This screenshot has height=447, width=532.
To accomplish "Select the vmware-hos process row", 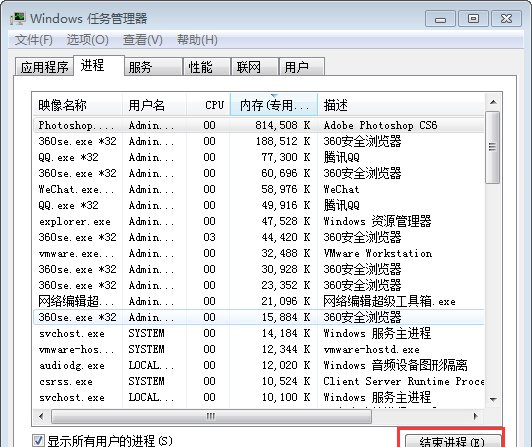I will [259, 349].
